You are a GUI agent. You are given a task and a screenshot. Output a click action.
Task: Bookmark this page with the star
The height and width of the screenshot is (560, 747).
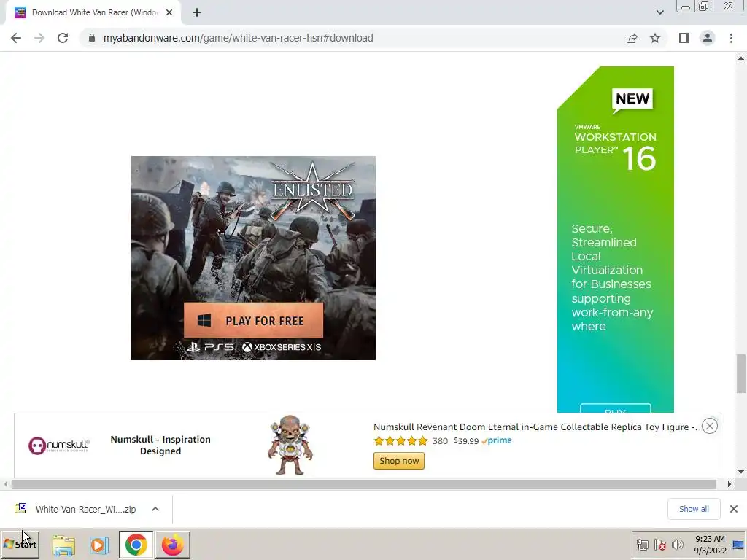point(655,38)
